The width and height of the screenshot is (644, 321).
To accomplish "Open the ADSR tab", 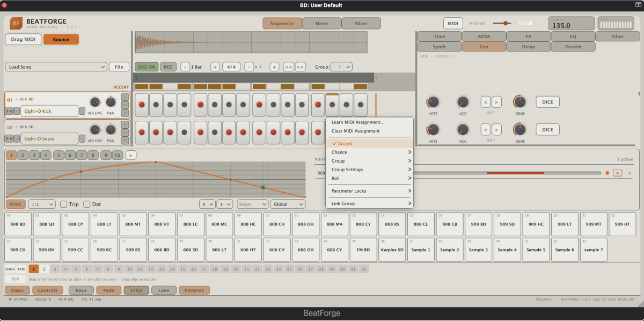I will (x=484, y=37).
